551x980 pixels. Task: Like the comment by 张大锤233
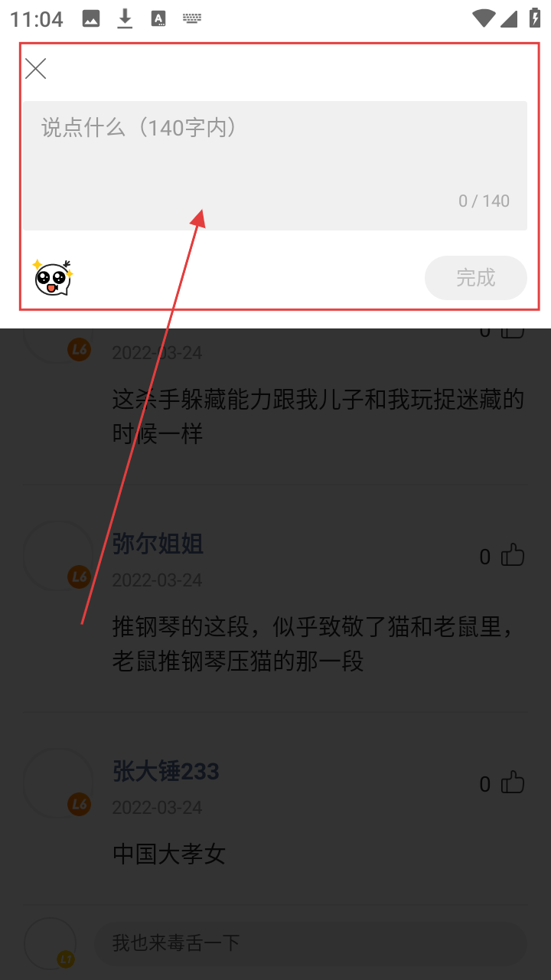513,783
